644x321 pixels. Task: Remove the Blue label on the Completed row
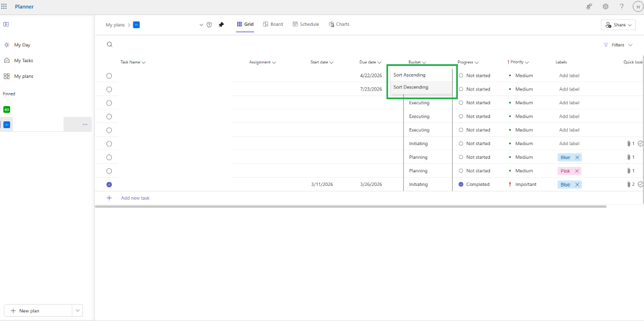(577, 185)
